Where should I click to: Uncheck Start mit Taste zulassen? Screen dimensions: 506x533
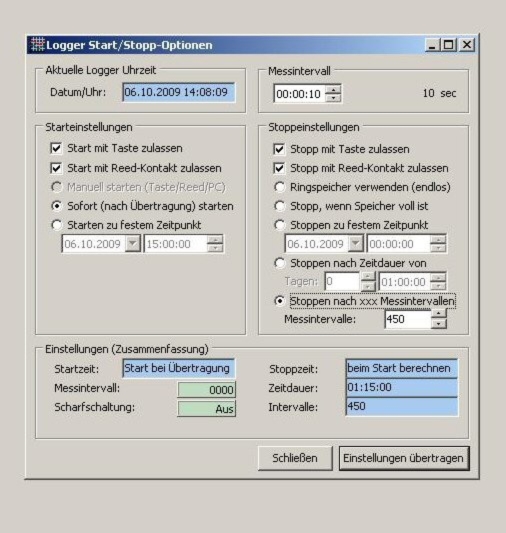pyautogui.click(x=56, y=149)
